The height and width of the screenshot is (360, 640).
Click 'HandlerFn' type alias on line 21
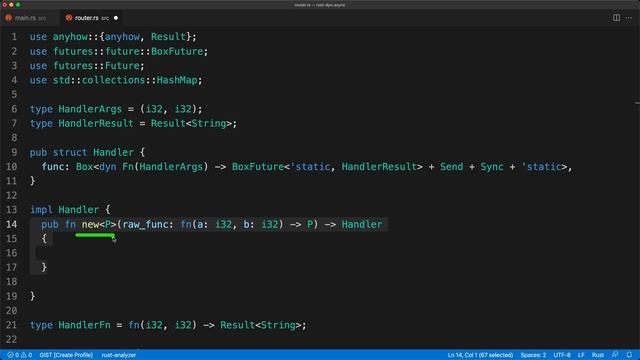(x=84, y=325)
